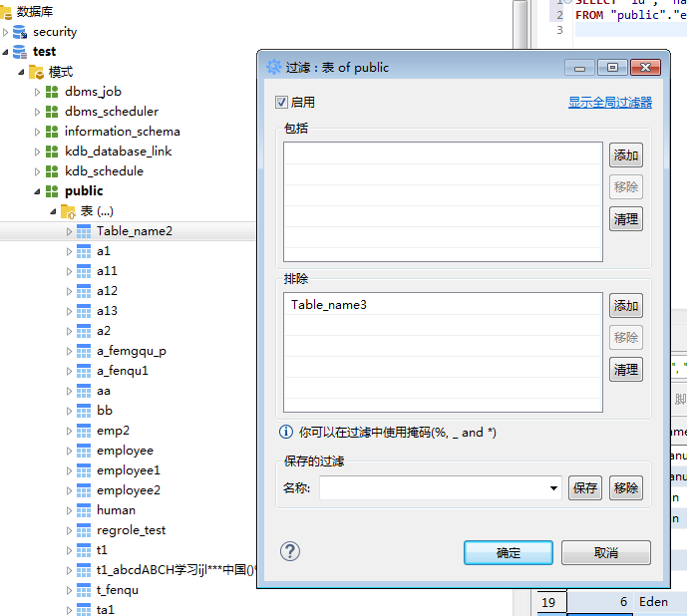Click the emp2 table icon
687x616 pixels.
pyautogui.click(x=84, y=431)
